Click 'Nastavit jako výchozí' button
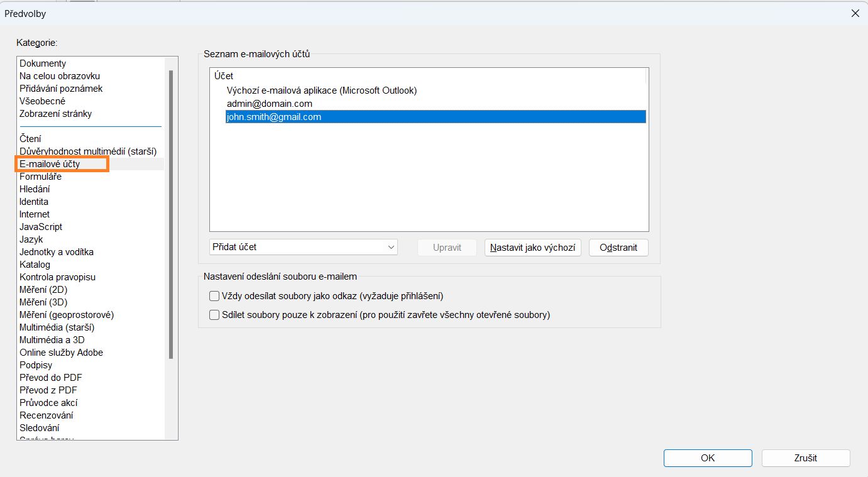 (533, 248)
